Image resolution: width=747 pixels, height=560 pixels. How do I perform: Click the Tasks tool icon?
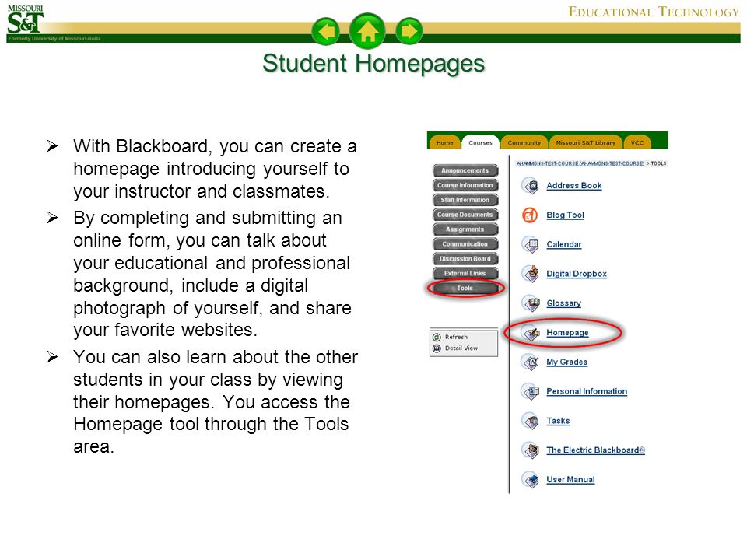pos(530,421)
